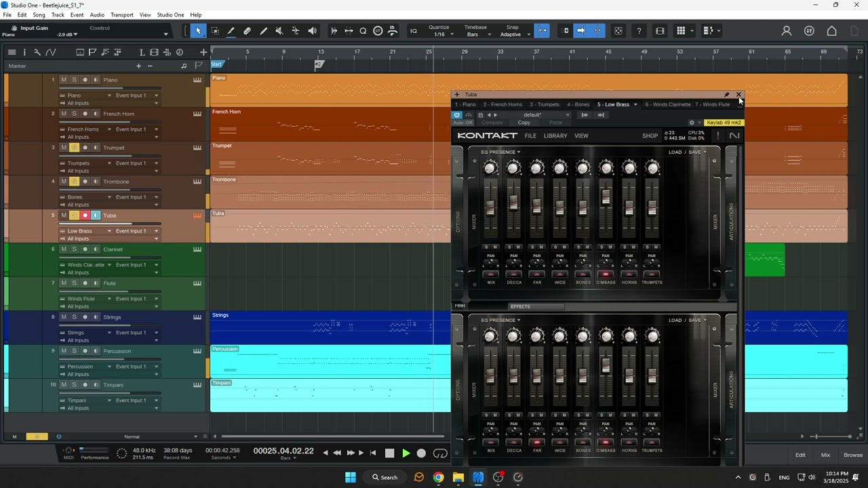Remove marker with the minus button
The height and width of the screenshot is (488, 868).
tap(150, 66)
